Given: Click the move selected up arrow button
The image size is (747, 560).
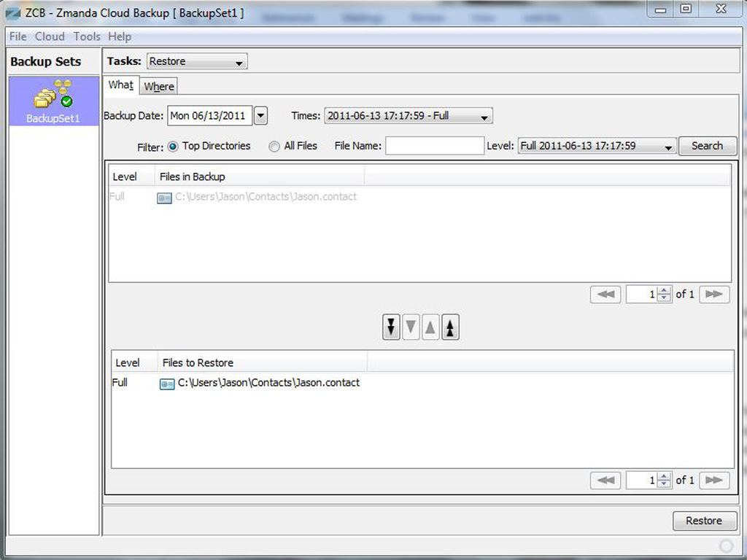Looking at the screenshot, I should click(430, 327).
